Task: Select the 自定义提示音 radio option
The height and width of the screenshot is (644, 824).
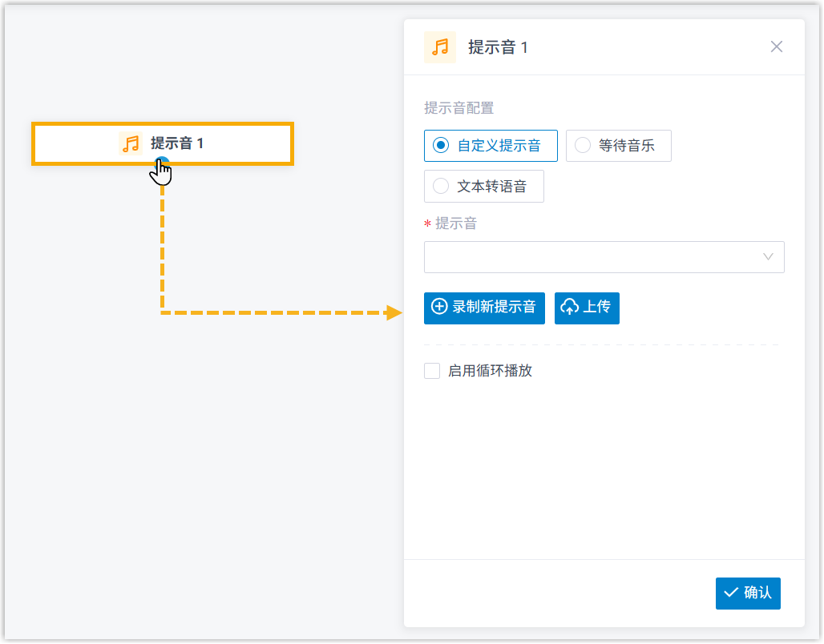Action: [x=440, y=145]
